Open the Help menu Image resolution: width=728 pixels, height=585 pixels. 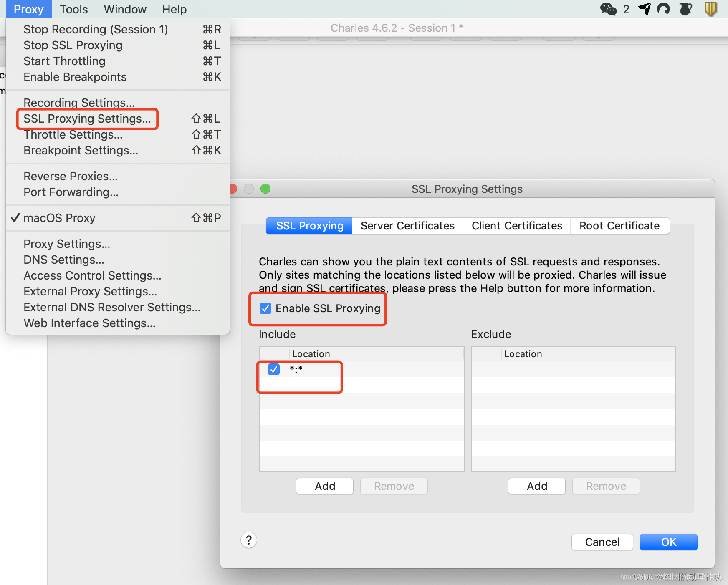click(x=174, y=9)
